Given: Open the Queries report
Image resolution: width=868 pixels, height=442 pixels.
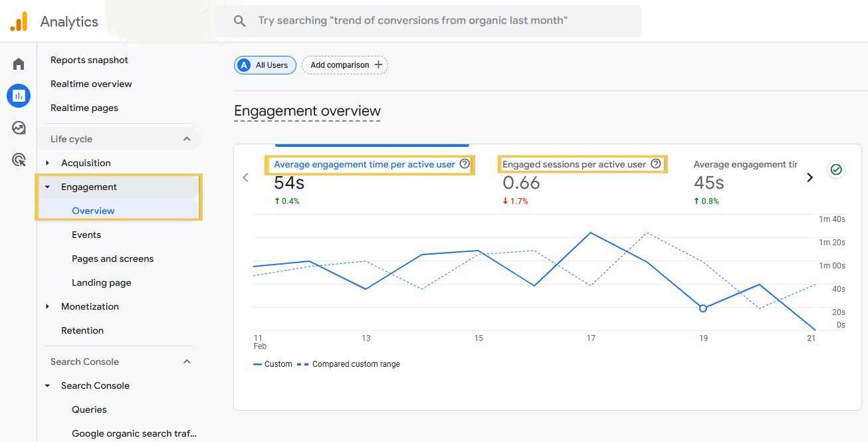Looking at the screenshot, I should (89, 409).
